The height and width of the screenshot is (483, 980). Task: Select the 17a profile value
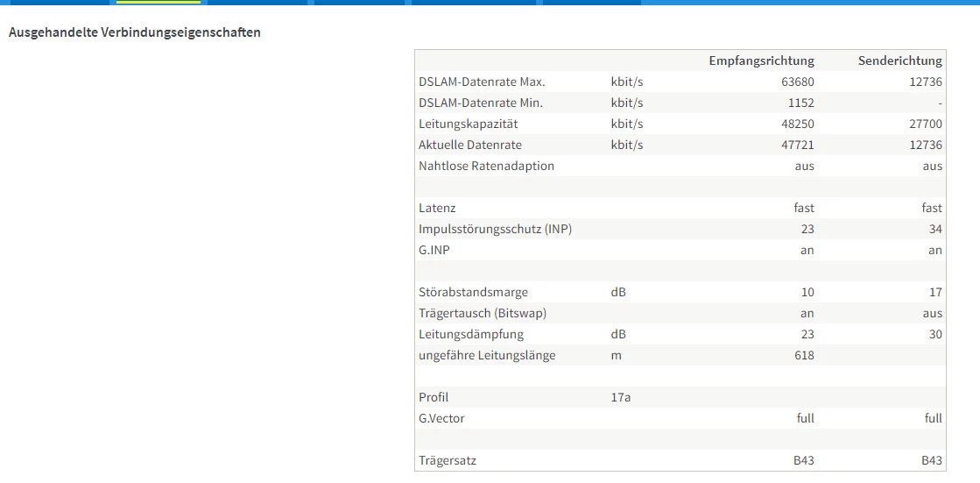pyautogui.click(x=621, y=397)
